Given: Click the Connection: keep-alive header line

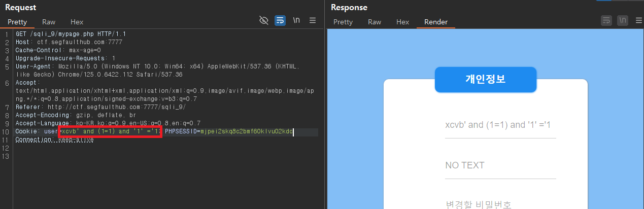Looking at the screenshot, I should tap(54, 140).
